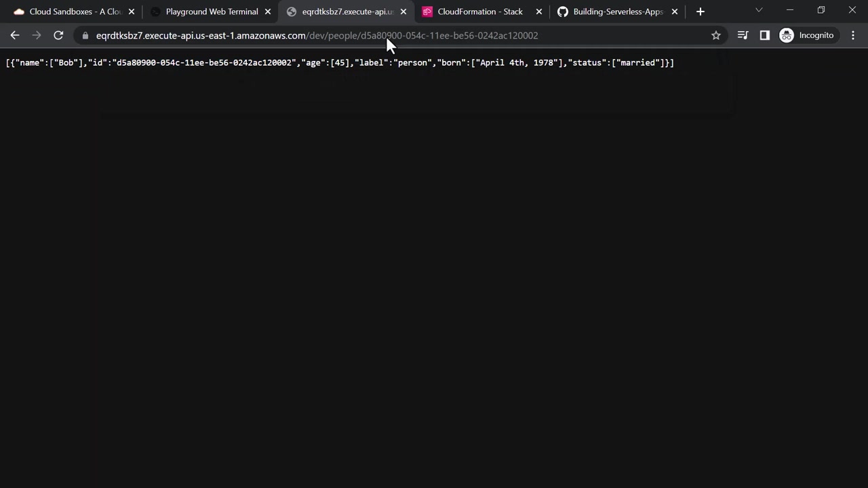Close the Playground Web Terminal tab

267,12
